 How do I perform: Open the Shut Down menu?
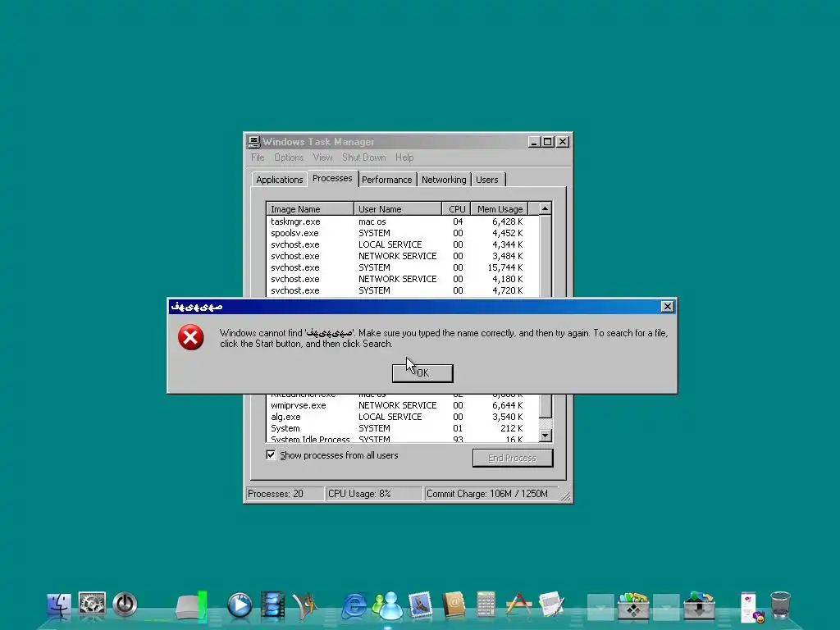click(x=363, y=157)
